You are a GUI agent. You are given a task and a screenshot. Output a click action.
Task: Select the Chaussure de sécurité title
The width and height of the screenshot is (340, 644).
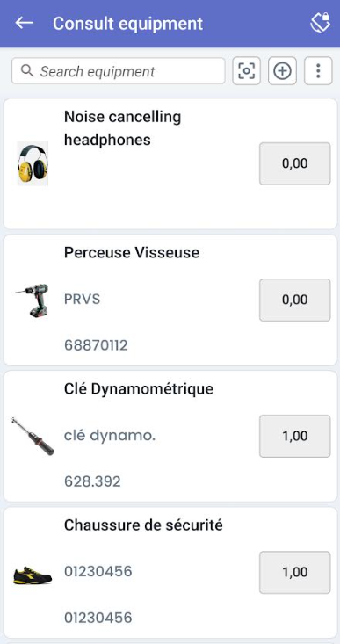point(143,525)
